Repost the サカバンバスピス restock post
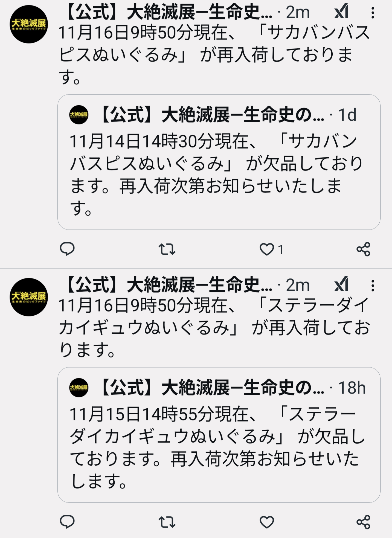 coord(167,249)
